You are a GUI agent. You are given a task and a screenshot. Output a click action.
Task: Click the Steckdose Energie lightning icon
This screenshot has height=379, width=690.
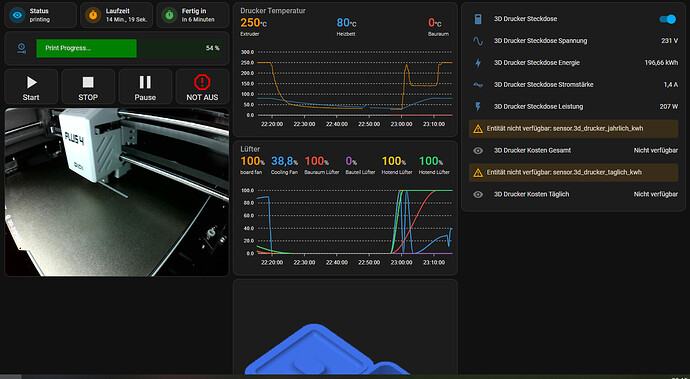[478, 63]
